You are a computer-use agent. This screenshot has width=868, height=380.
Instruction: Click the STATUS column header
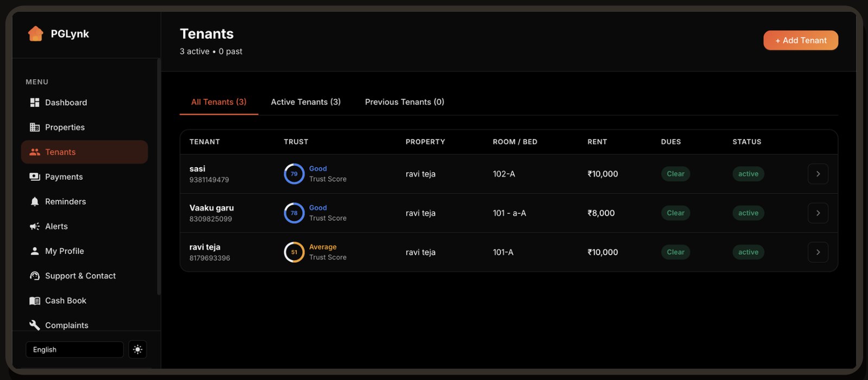[x=746, y=142]
